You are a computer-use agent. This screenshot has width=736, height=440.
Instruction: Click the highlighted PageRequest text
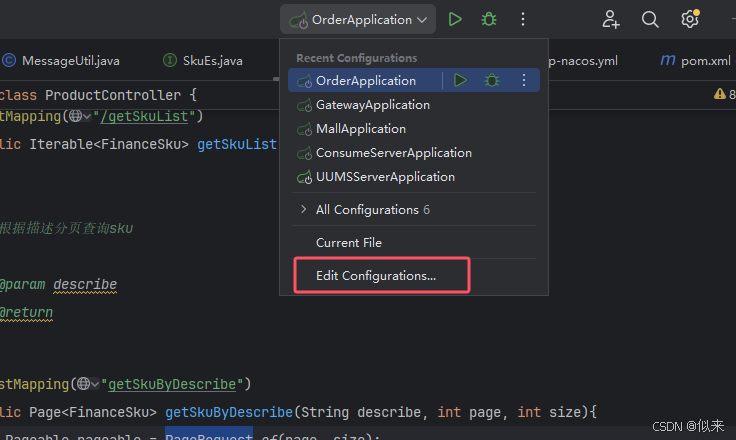(209, 435)
